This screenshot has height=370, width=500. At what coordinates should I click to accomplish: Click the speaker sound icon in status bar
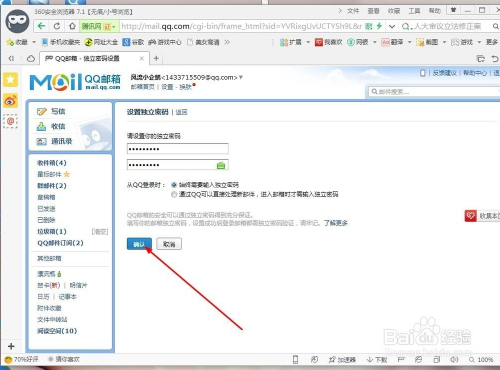[454, 359]
